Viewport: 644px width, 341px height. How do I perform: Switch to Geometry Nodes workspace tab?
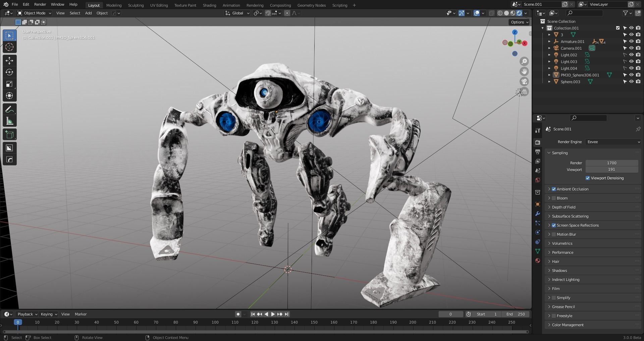click(x=311, y=5)
